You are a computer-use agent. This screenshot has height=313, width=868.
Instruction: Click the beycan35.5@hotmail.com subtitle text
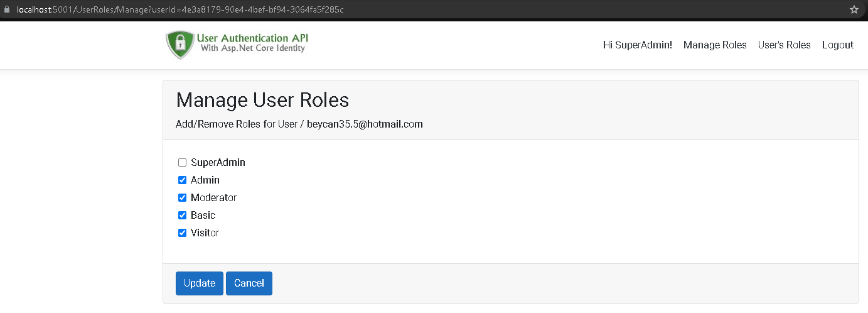point(365,124)
